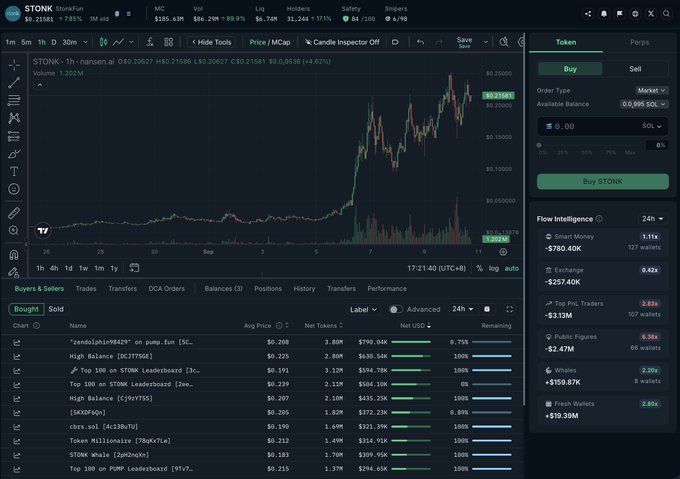Select the zoom in tool
Viewport: 680px width, 479px height.
pos(14,230)
